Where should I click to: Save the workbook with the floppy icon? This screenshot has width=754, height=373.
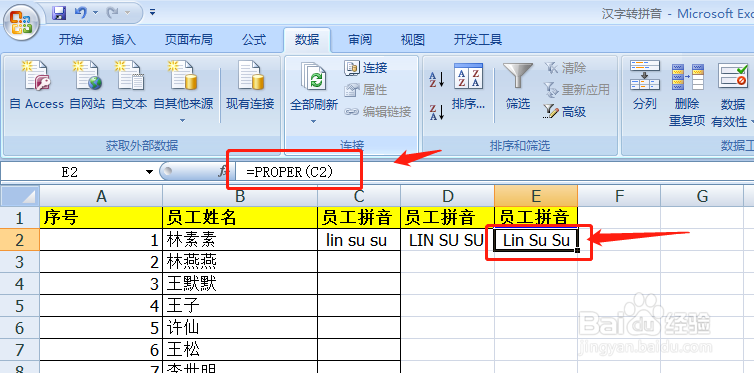click(59, 13)
